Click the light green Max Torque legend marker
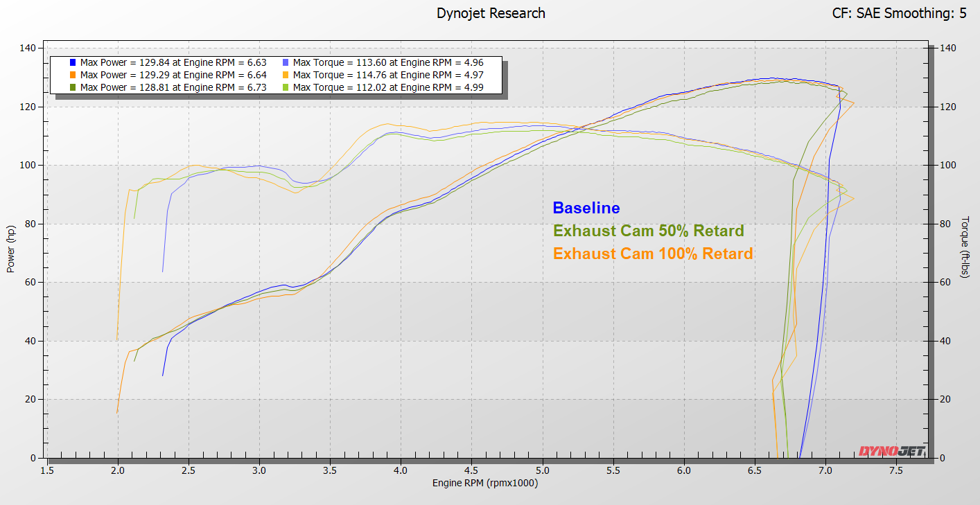Screen dimensions: 980x505 [286, 87]
